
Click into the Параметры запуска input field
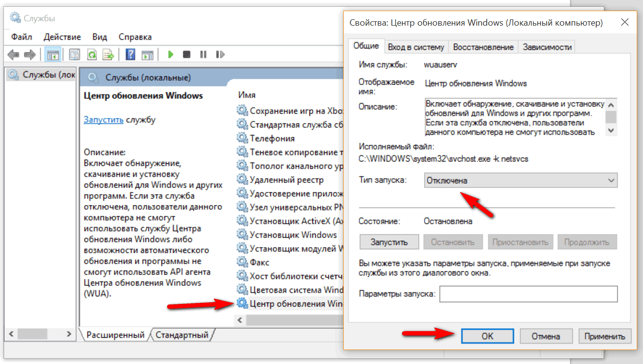tap(528, 294)
